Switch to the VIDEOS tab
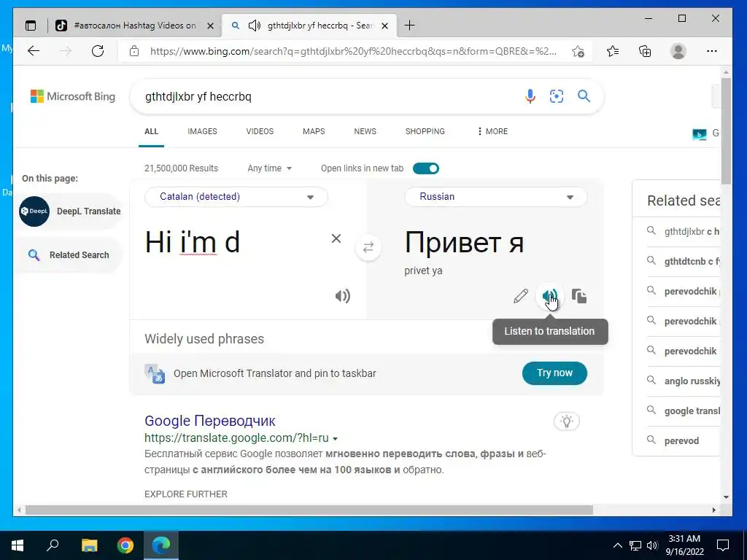Screen dimensions: 747x560 tap(260, 131)
